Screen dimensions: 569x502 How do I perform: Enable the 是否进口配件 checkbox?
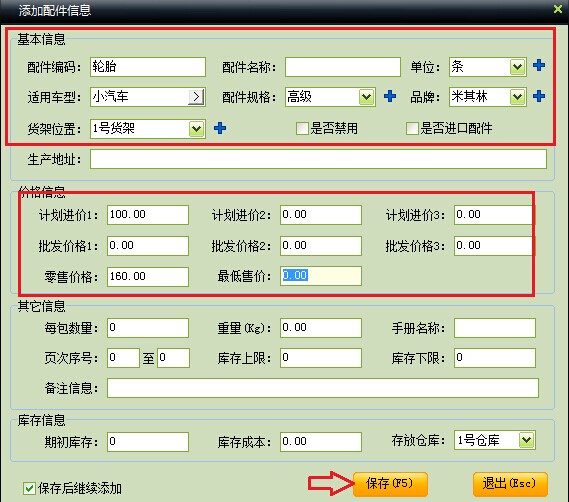click(412, 128)
